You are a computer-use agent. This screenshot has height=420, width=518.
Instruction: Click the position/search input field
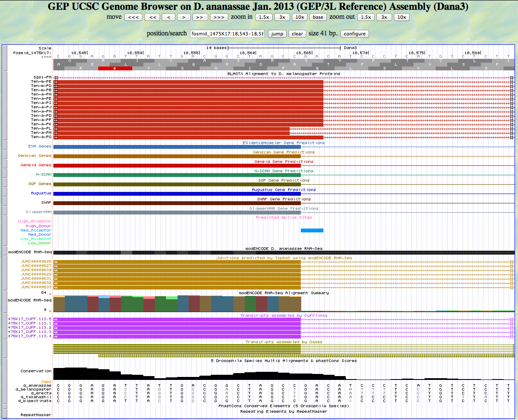tap(227, 34)
